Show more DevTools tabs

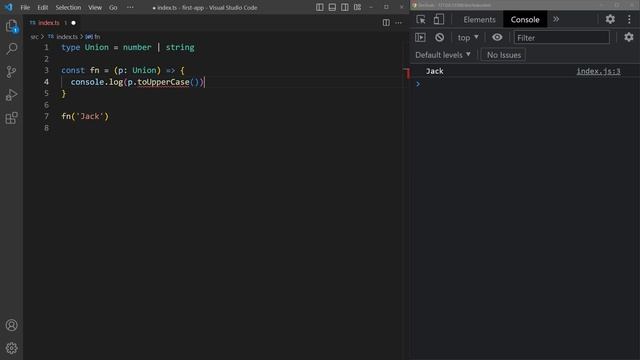click(x=556, y=19)
